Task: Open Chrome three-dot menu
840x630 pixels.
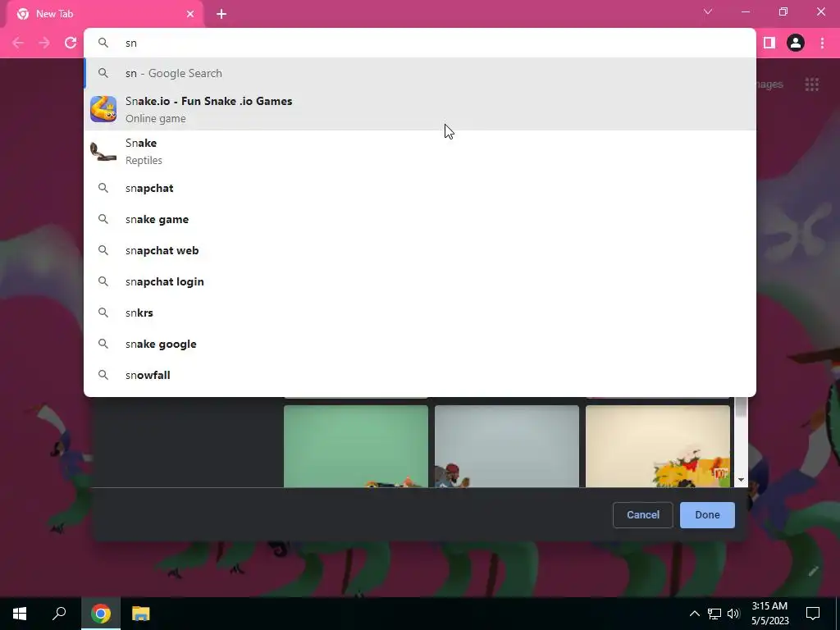Action: (822, 43)
